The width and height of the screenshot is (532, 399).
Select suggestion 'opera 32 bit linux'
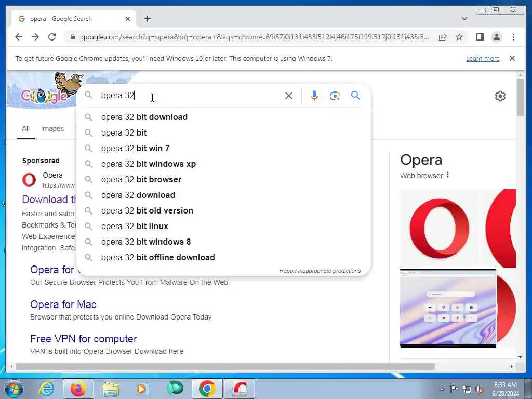224,227
